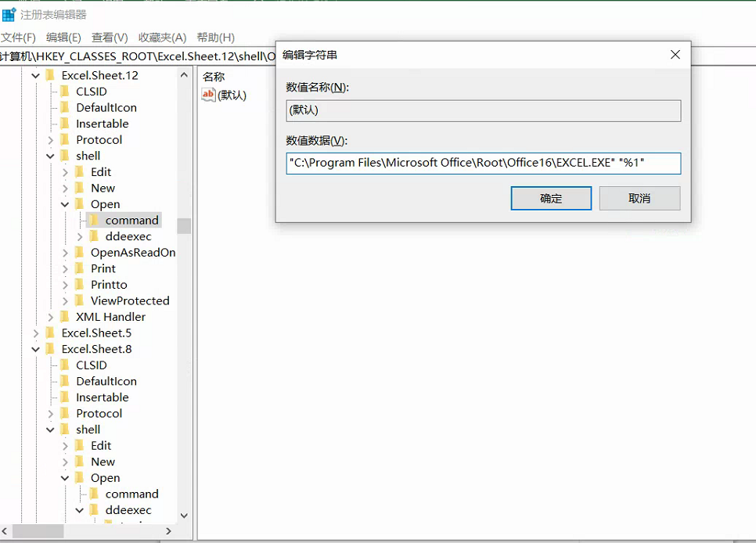Expand the Edit key under Excel.Sheet.12 shell
This screenshot has height=543, width=756.
tap(66, 172)
